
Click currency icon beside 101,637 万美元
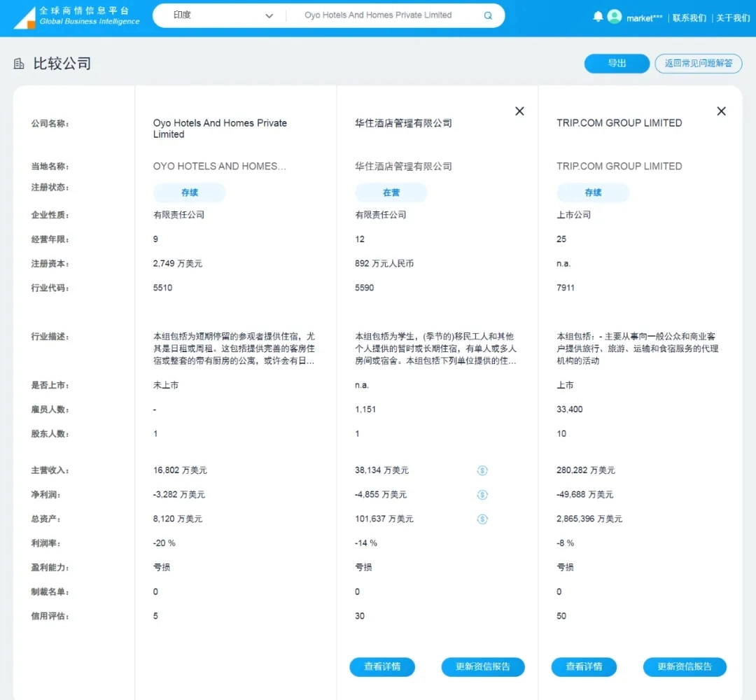(482, 519)
